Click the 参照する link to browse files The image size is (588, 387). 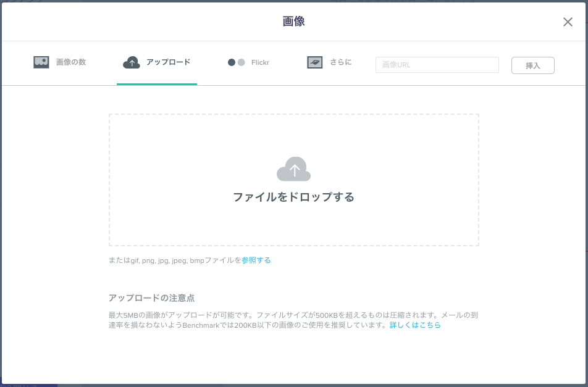pos(256,260)
